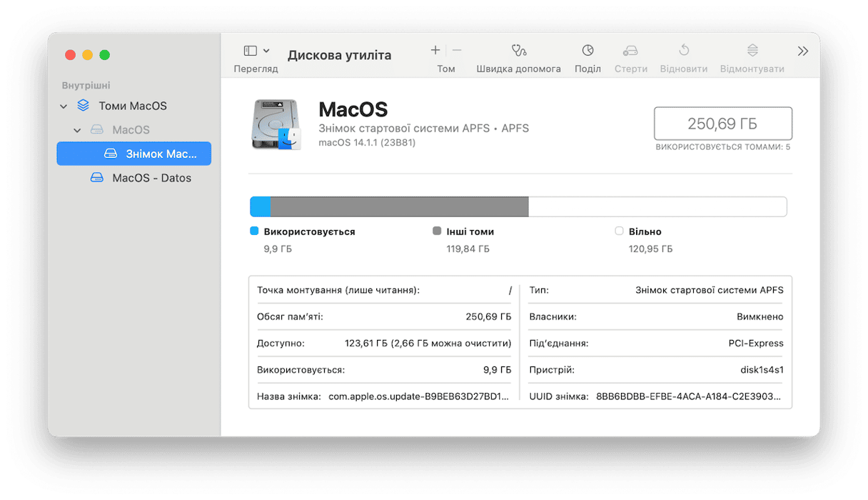Click the First Aid stethoscope icon

[518, 51]
